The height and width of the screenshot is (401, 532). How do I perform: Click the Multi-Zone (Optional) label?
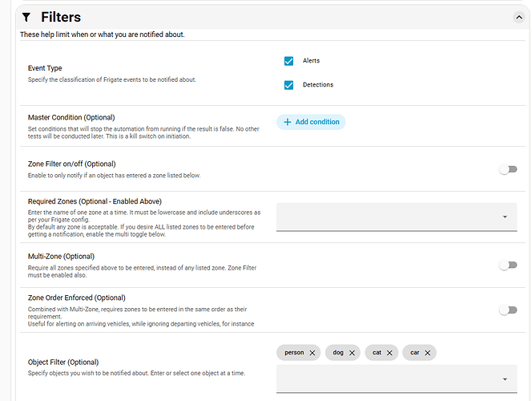click(x=61, y=257)
